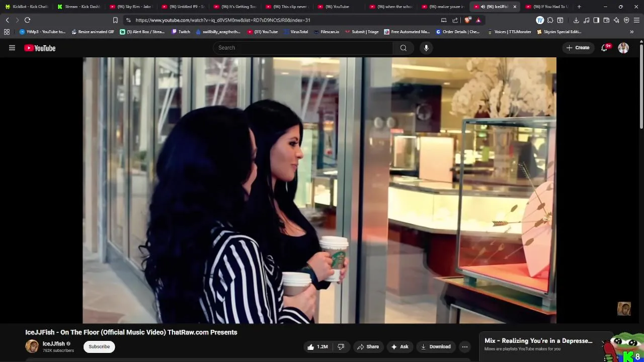Open the Skyrim Special Edition bookmark
Image resolution: width=644 pixels, height=362 pixels.
coord(559,32)
